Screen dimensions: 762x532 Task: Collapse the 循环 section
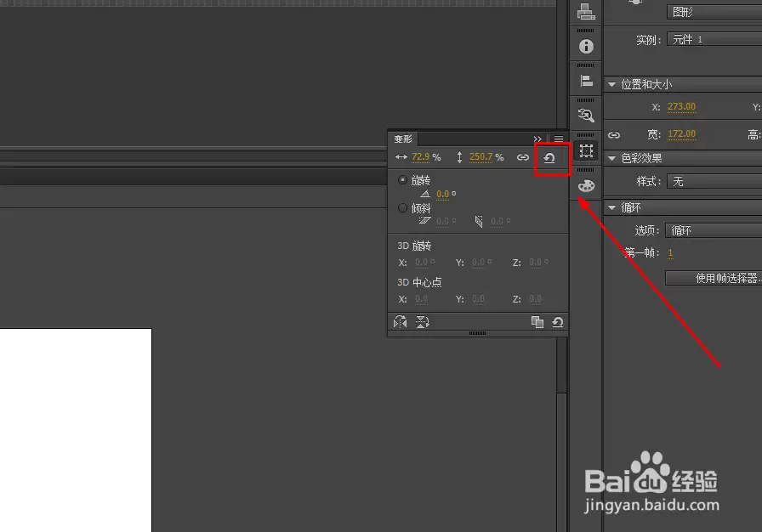611,207
